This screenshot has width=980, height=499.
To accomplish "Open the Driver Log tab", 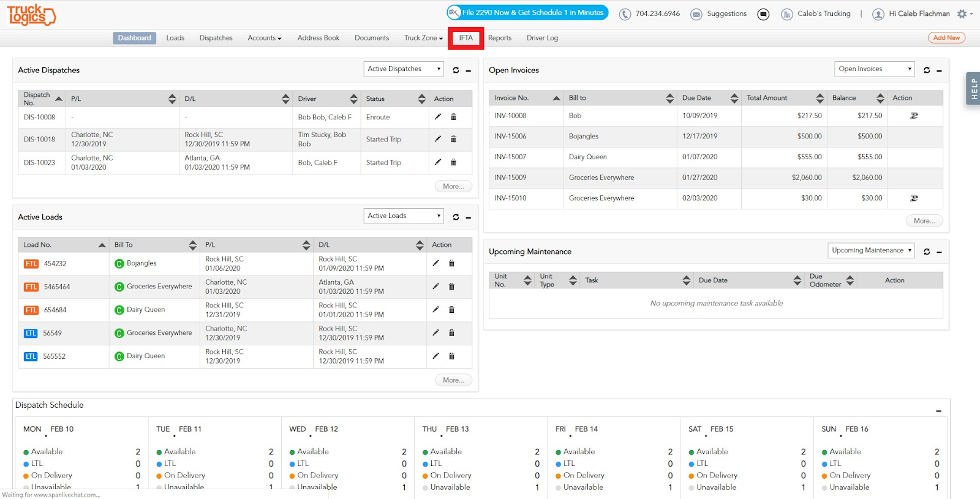I will [543, 38].
